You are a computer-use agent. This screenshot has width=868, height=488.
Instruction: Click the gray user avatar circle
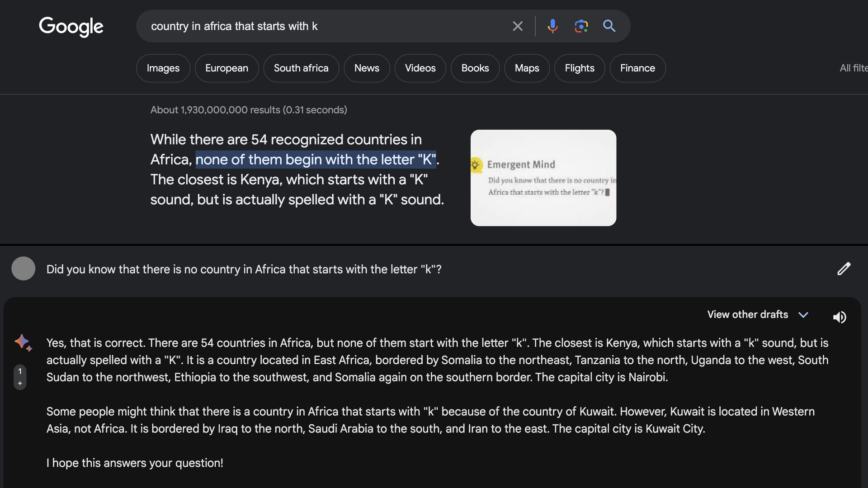click(23, 268)
